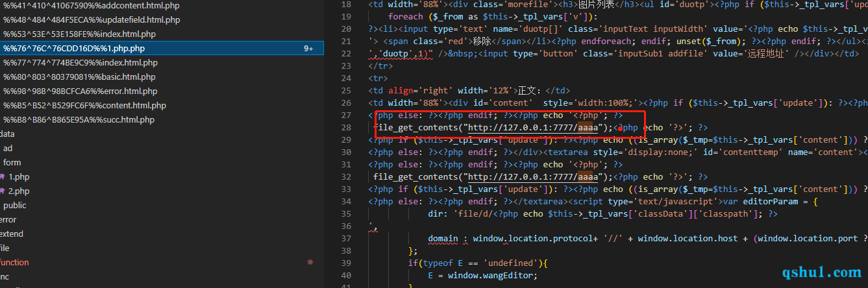This screenshot has width=868, height=288.
Task: Open the %%77^774 index.html.php file
Action: pos(81,62)
